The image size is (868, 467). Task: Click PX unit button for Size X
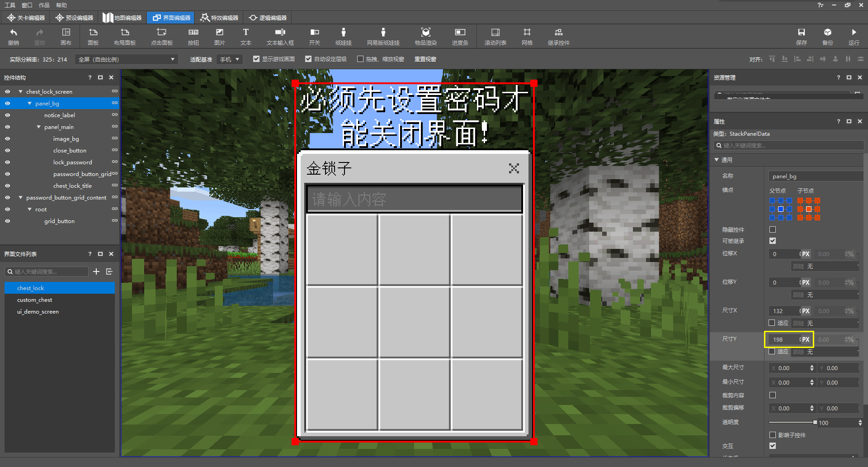[806, 311]
